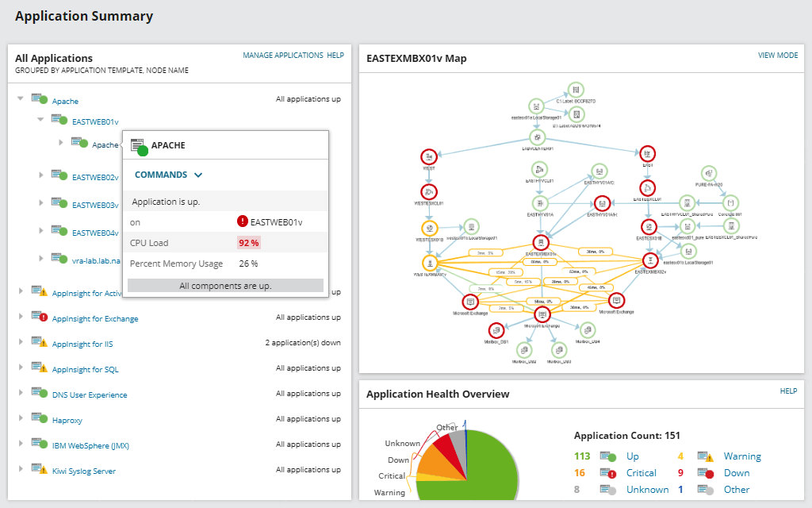Click HELP in the Application Health Overview panel

click(x=788, y=391)
